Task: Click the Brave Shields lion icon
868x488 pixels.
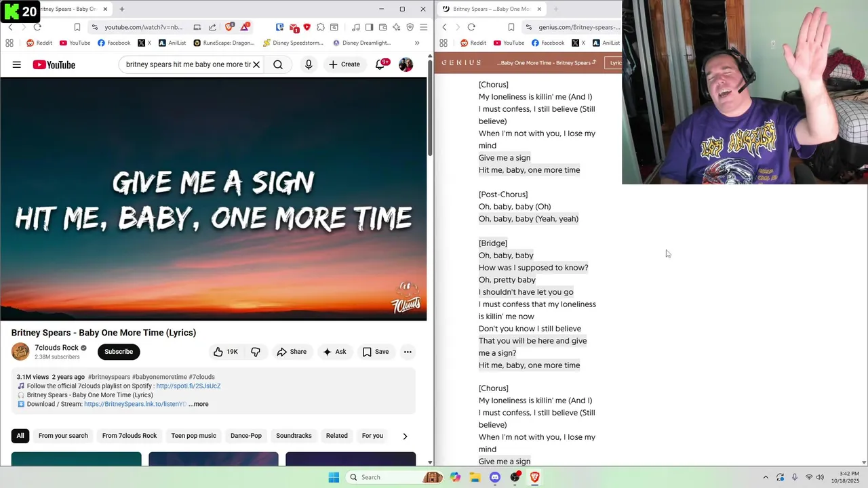Action: [x=229, y=27]
